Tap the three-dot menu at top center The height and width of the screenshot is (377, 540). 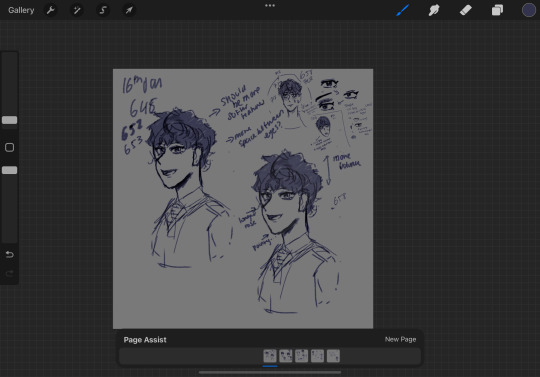pos(270,6)
